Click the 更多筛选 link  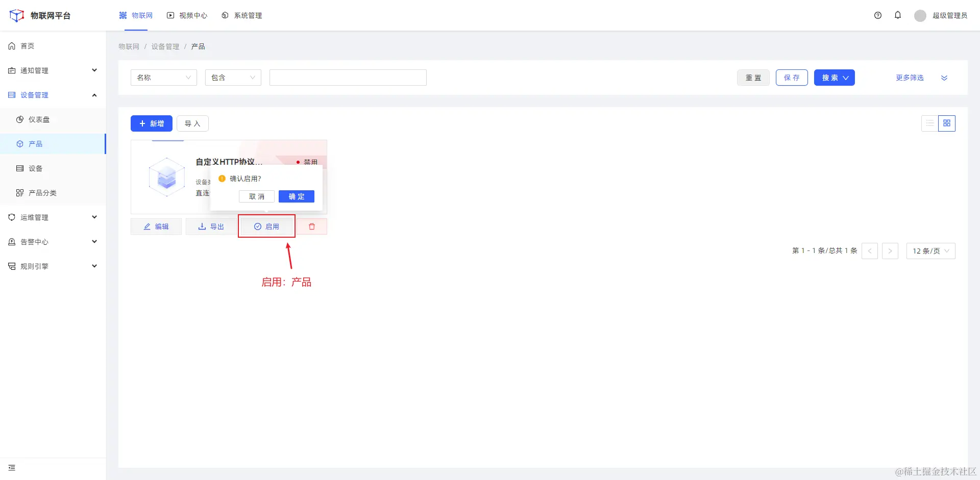tap(910, 78)
